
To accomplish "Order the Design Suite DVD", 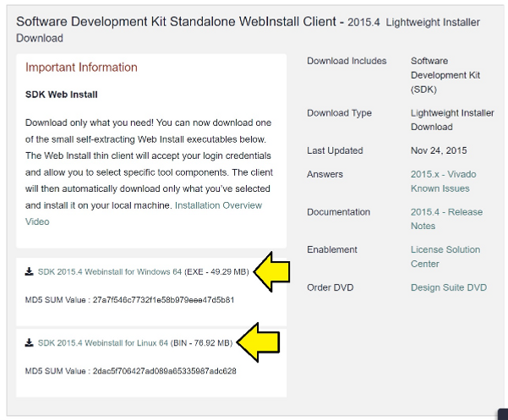I will tap(448, 287).
